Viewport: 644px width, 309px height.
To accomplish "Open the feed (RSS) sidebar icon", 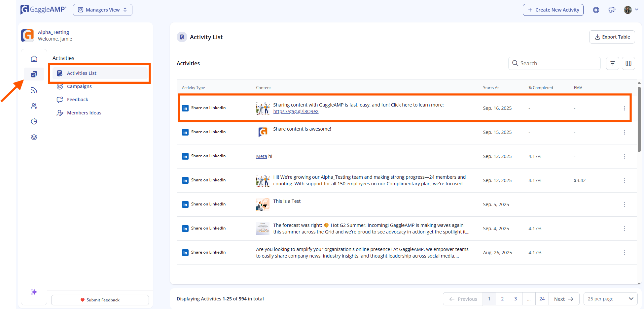I will (34, 90).
